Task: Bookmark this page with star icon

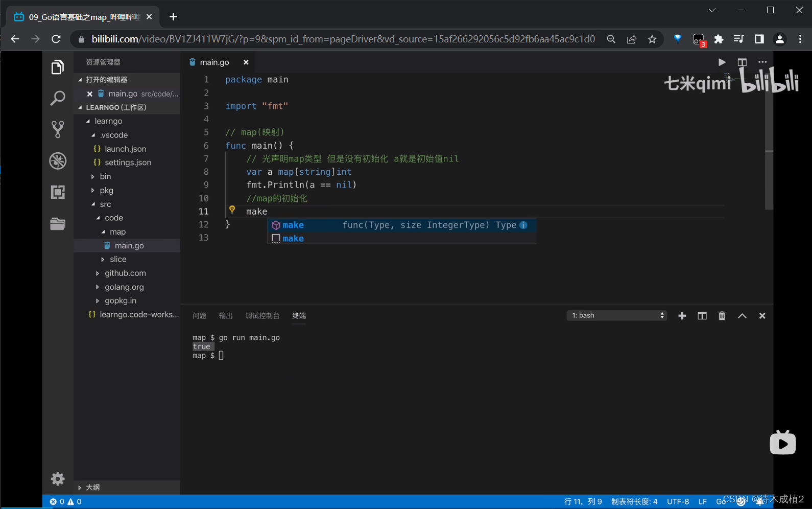Action: [652, 39]
